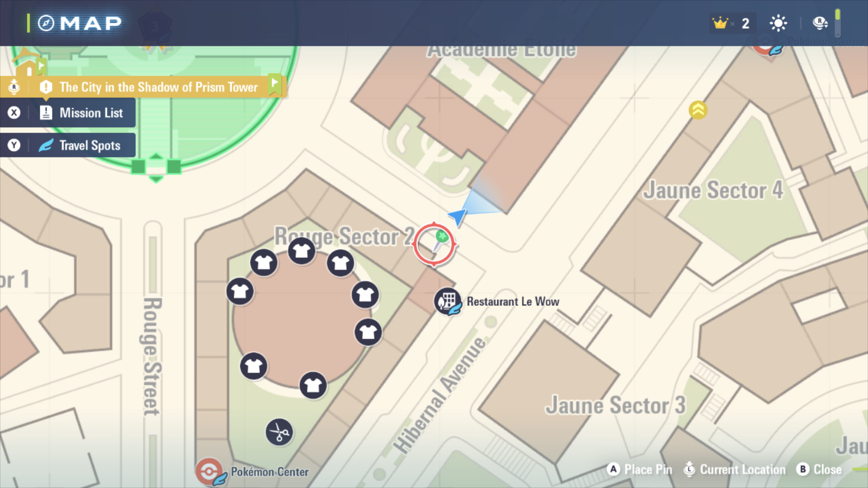Click the blue player location arrow

(458, 216)
